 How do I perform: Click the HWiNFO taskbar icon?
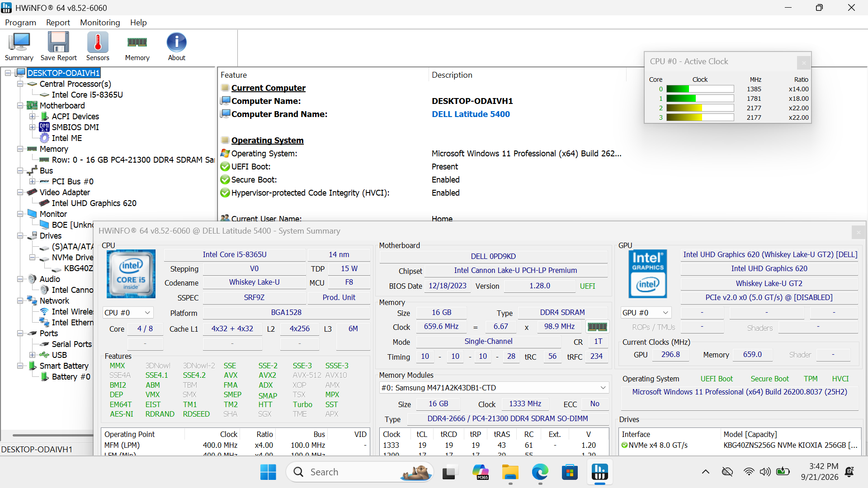pos(599,472)
